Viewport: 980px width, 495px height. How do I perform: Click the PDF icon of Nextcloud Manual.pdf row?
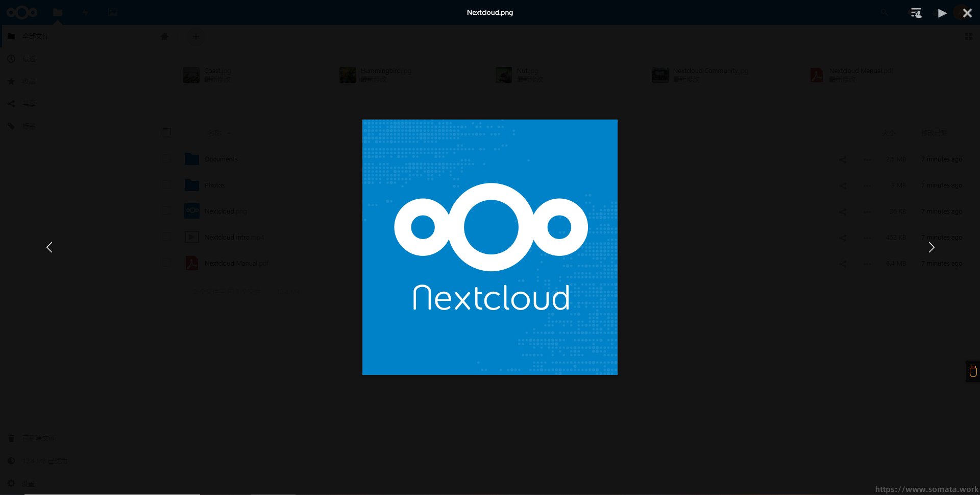pyautogui.click(x=192, y=263)
